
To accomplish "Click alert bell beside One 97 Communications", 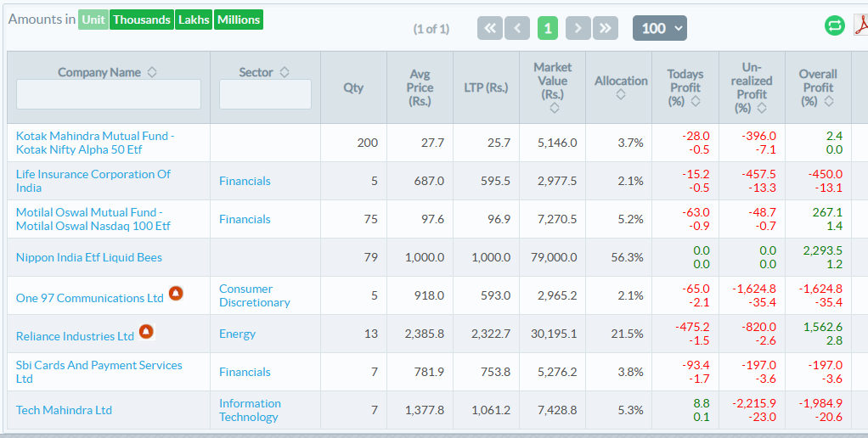I will point(176,293).
